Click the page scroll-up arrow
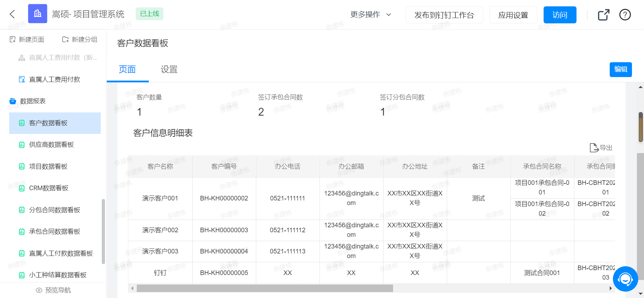644x298 pixels. tap(640, 87)
